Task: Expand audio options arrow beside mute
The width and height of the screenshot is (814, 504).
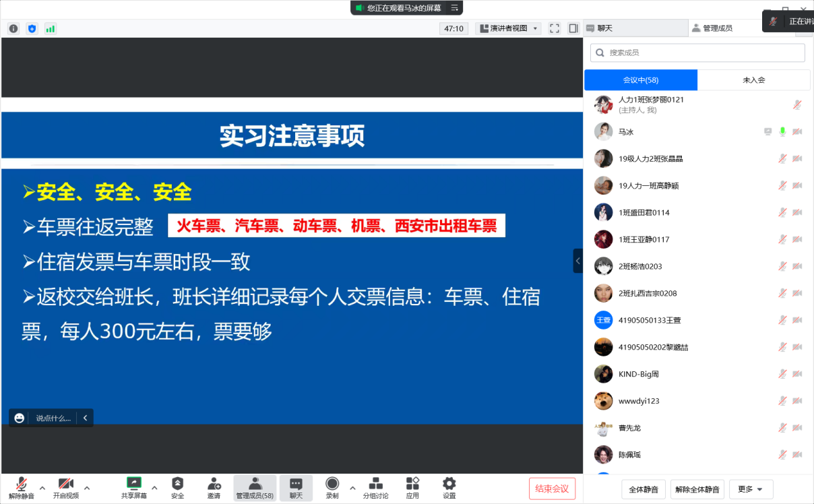Action: 42,487
